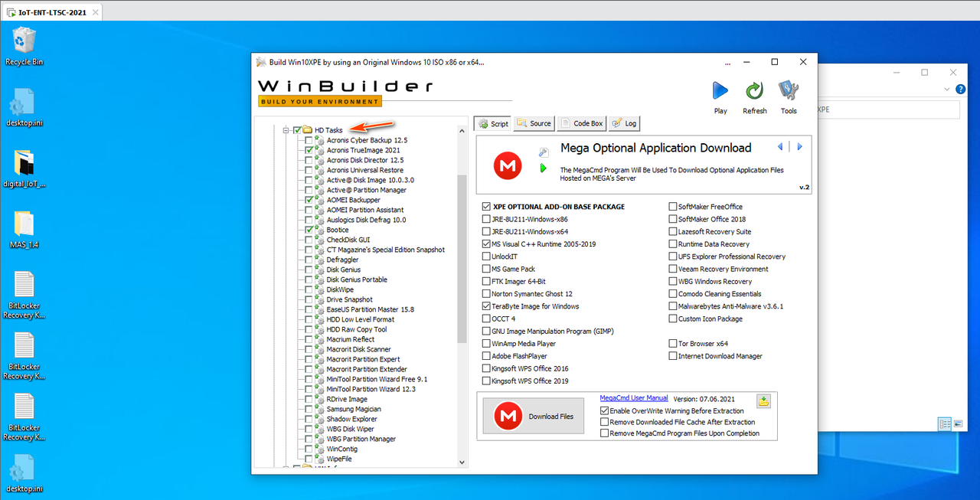
Task: Check Internet Download Manager option
Action: [673, 356]
